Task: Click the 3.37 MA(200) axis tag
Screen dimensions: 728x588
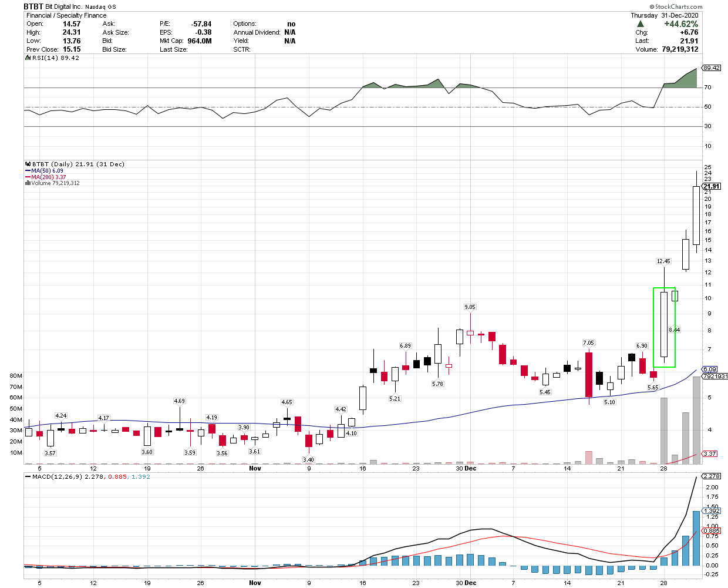Action: click(709, 453)
